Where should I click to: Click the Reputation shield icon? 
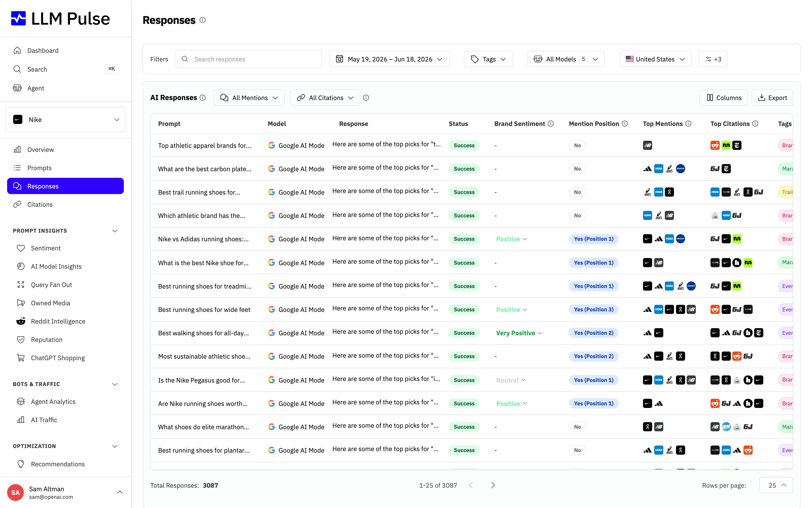[x=21, y=339]
